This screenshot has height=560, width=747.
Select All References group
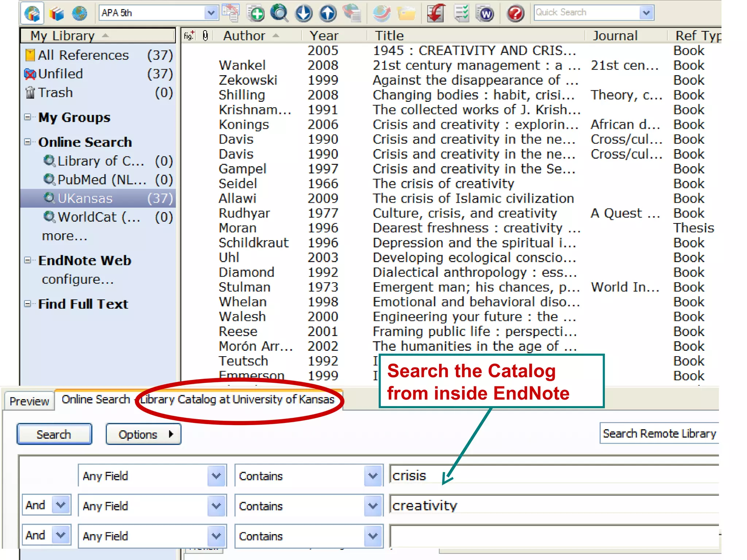(x=98, y=55)
